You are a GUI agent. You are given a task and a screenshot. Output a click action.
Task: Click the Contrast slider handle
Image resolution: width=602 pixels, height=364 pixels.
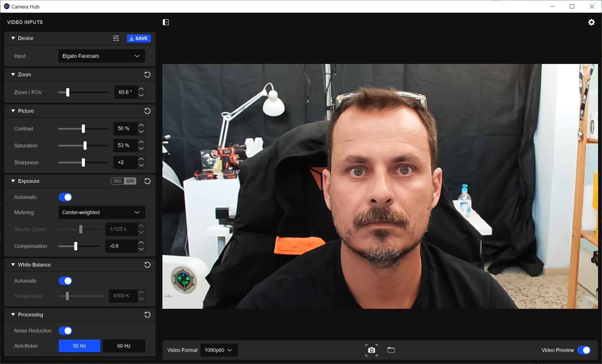pyautogui.click(x=83, y=129)
